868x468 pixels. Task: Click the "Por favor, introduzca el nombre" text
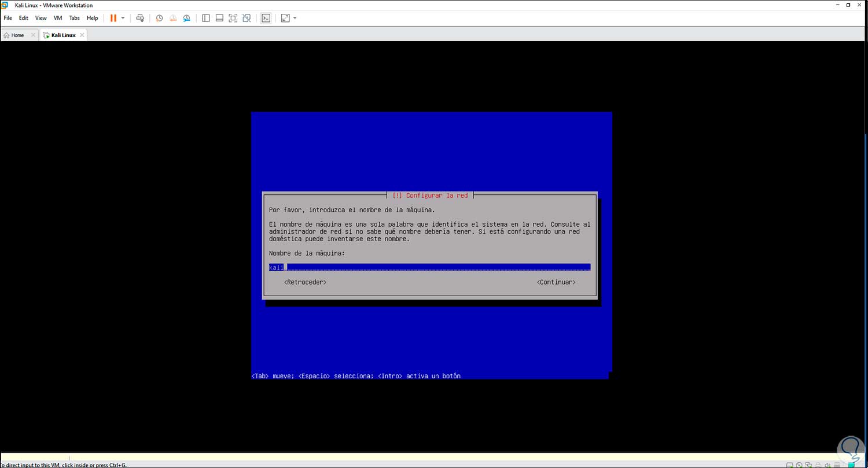(x=352, y=210)
